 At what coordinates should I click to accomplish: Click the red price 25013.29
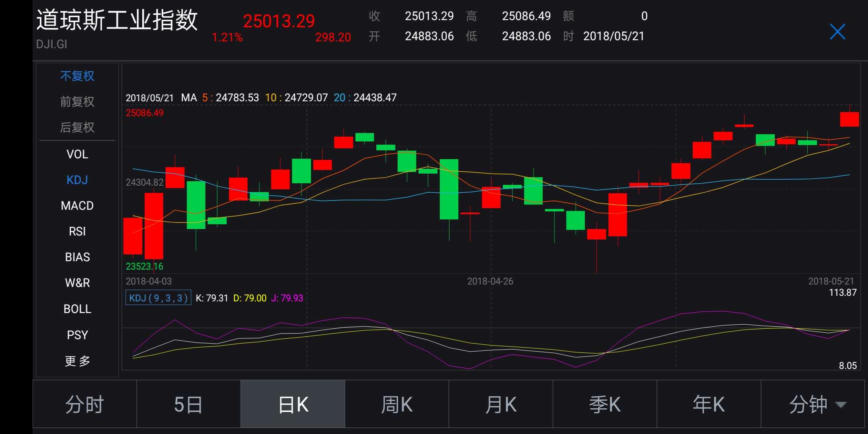point(279,21)
